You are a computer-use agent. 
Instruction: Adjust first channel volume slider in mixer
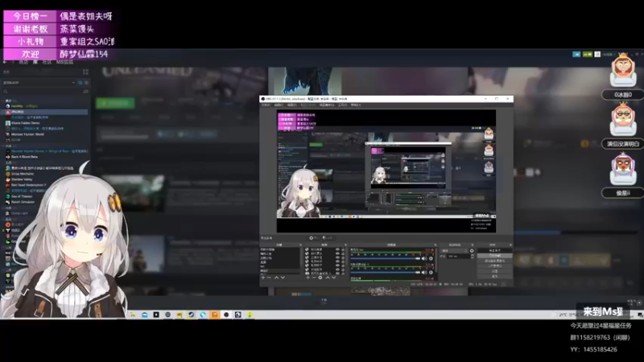coord(386,258)
